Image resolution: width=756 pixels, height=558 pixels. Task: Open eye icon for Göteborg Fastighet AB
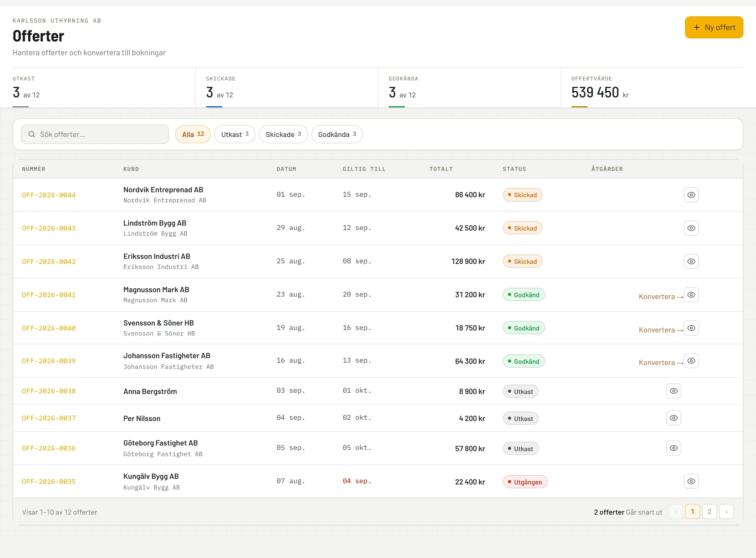coord(673,448)
